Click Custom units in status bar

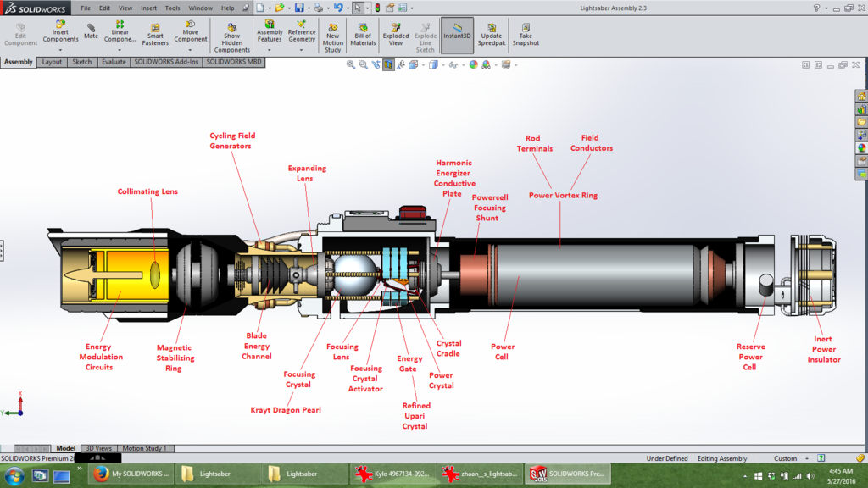click(786, 458)
